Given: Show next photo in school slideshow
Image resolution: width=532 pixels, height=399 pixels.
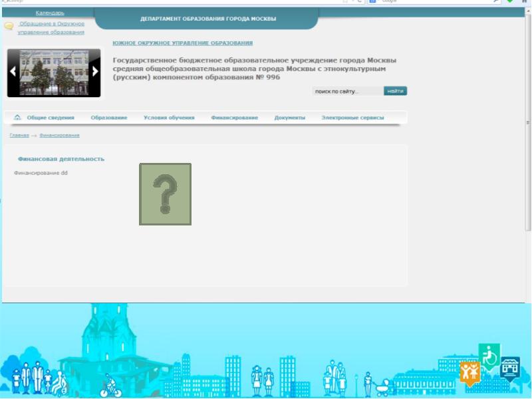Looking at the screenshot, I should tap(95, 72).
